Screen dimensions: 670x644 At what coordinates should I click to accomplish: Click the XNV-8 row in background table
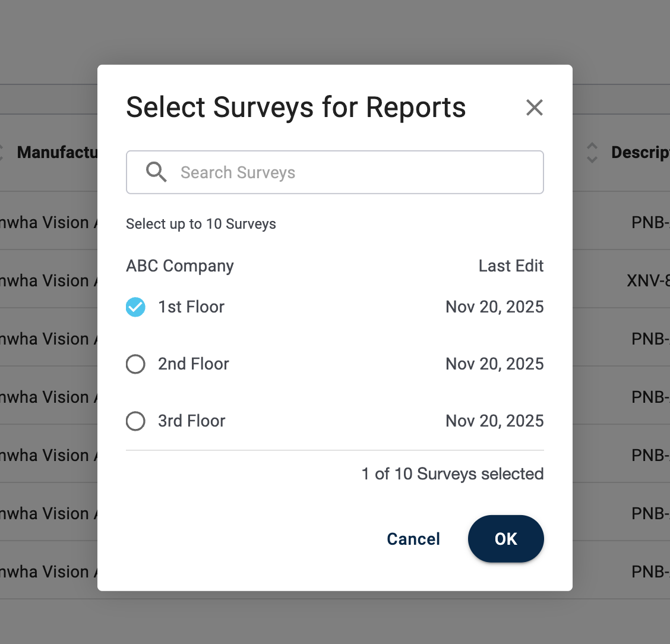pos(647,280)
